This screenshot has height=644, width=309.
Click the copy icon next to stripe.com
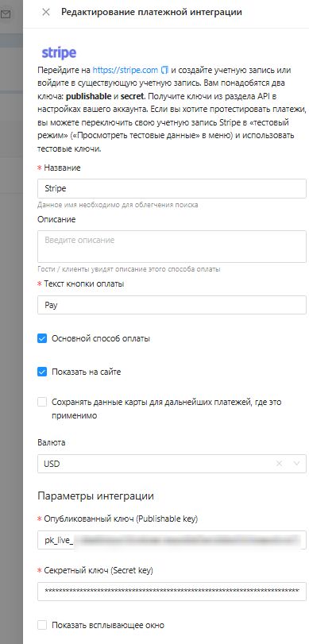tap(164, 70)
